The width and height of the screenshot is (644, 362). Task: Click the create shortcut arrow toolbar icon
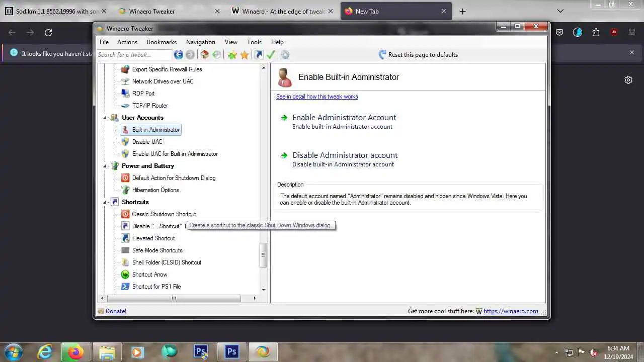[x=259, y=55]
